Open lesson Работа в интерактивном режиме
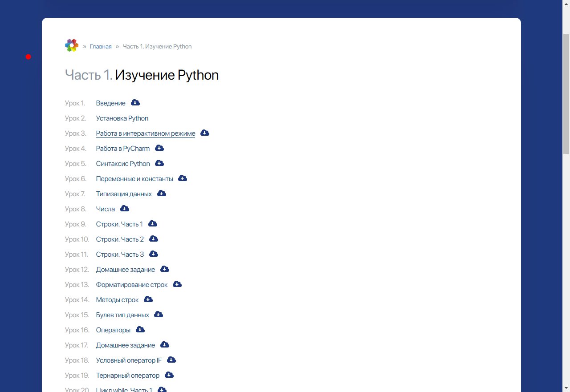 coord(145,133)
